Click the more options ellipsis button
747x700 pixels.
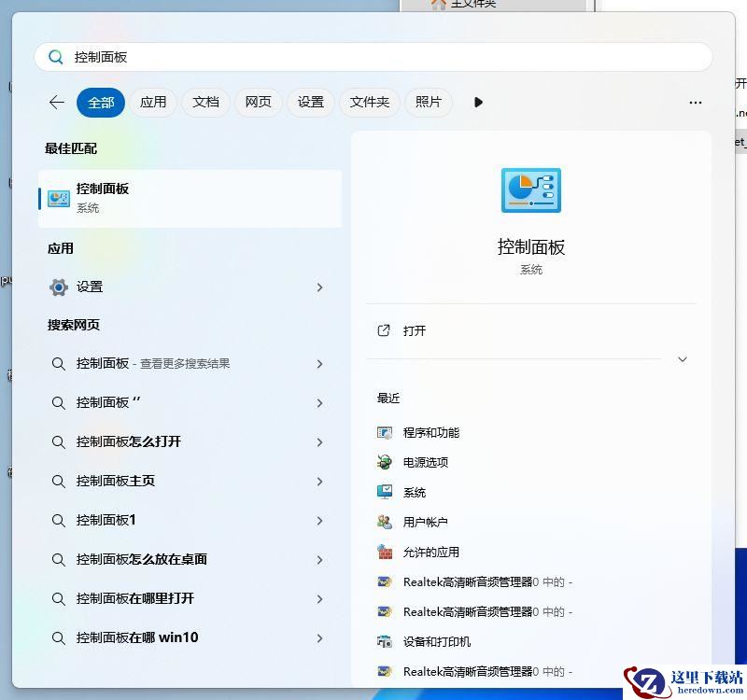pyautogui.click(x=695, y=103)
